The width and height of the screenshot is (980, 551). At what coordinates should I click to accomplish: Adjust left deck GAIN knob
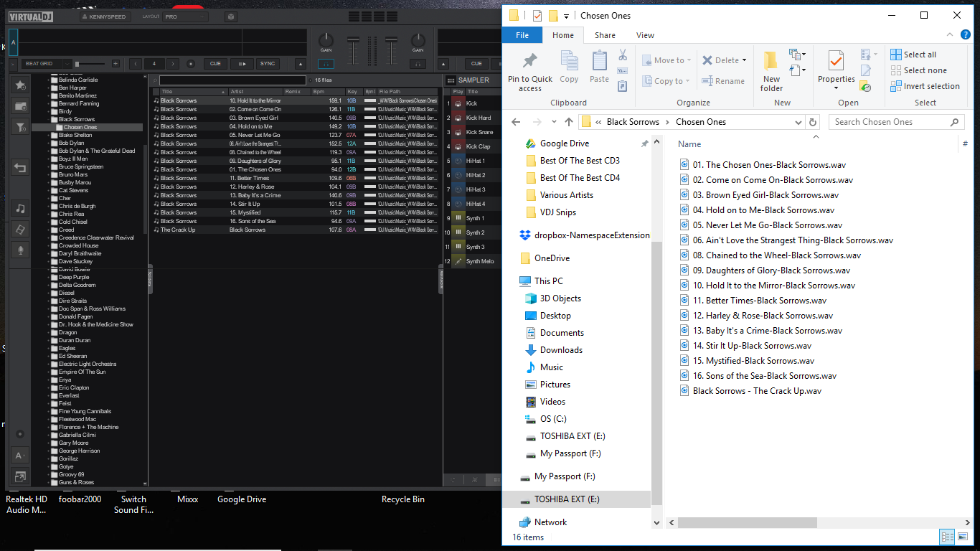(x=326, y=40)
